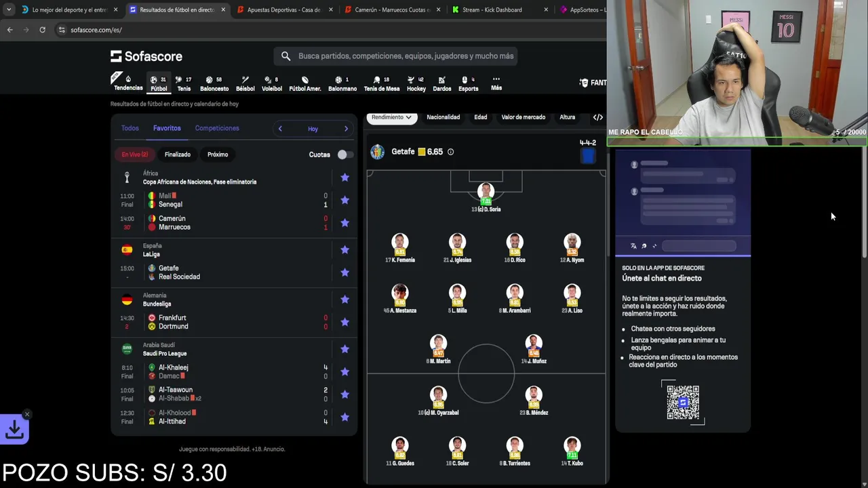Toggle the Cuotas switch
Viewport: 868px width, 488px height.
pyautogui.click(x=344, y=155)
